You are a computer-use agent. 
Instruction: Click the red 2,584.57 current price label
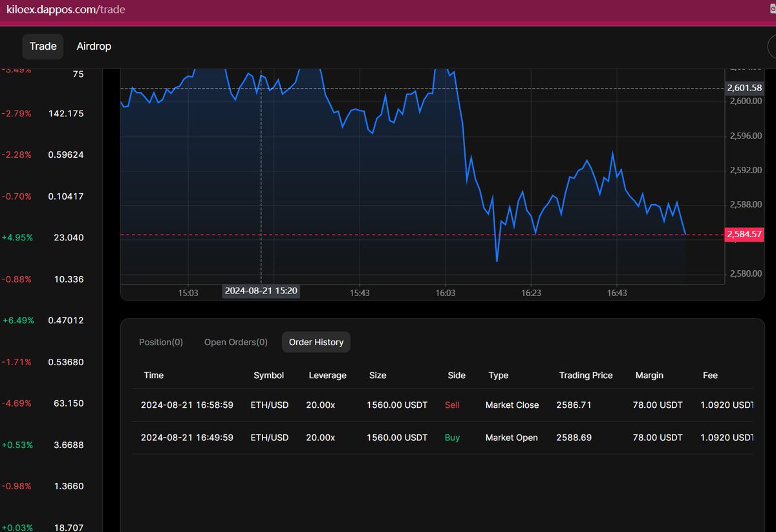(744, 234)
